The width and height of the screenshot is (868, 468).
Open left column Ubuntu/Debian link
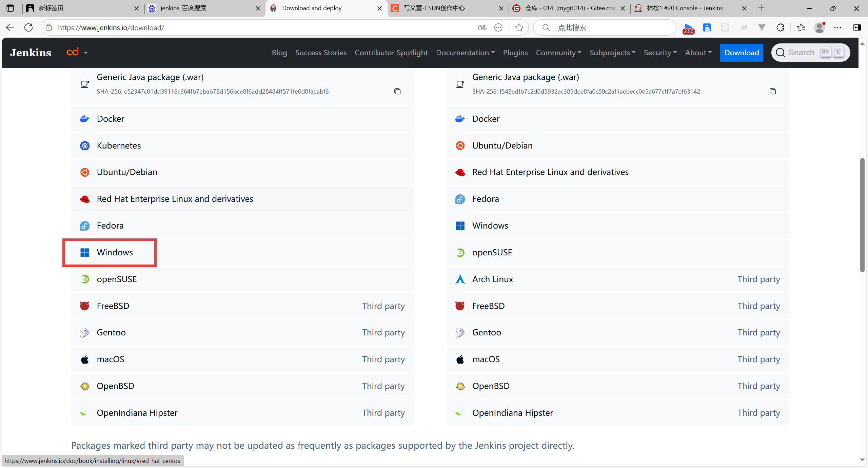coord(242,172)
